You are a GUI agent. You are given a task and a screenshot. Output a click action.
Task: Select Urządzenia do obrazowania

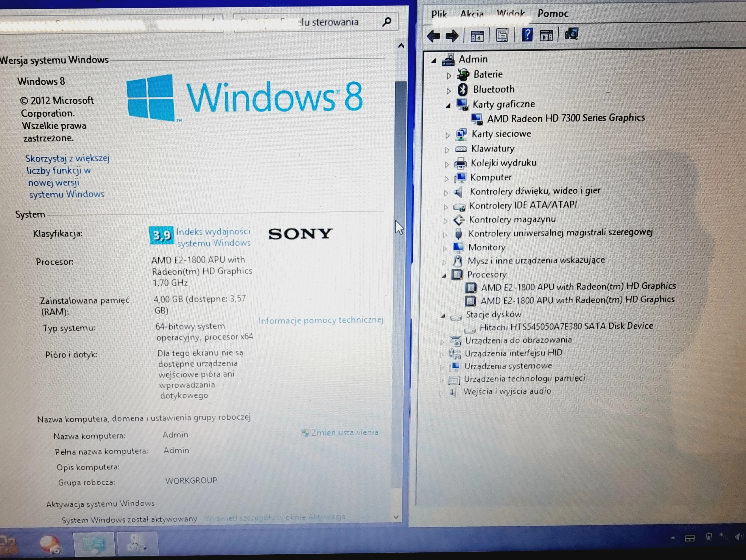518,340
